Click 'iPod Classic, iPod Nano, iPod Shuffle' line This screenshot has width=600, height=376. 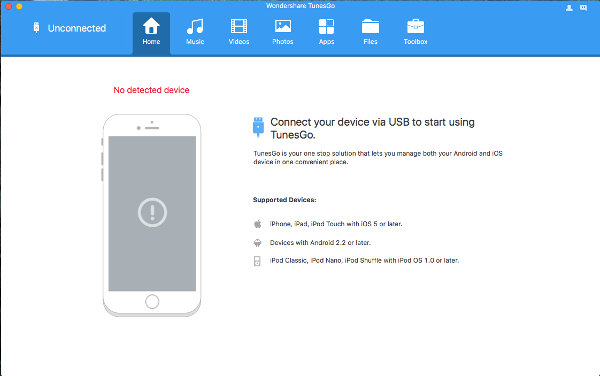pyautogui.click(x=364, y=260)
